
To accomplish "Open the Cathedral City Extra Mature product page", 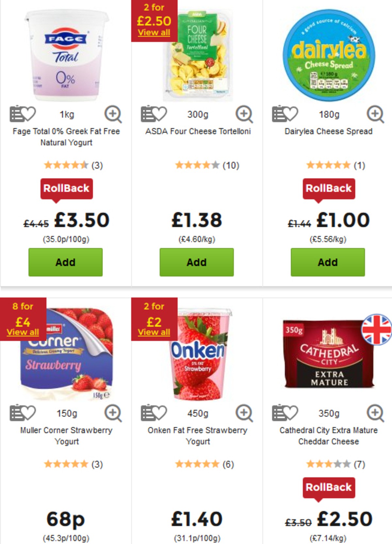I will pyautogui.click(x=327, y=436).
